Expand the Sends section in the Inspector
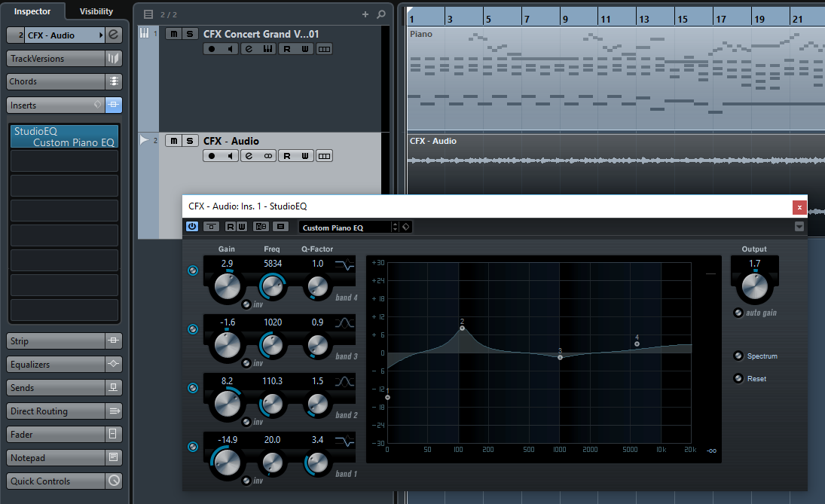 tap(64, 388)
